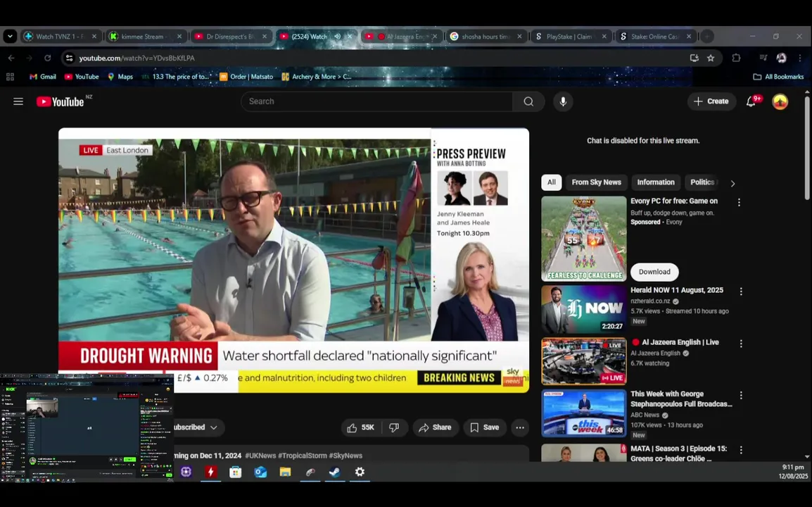Open the This Week ABC News thumbnail

pyautogui.click(x=583, y=413)
